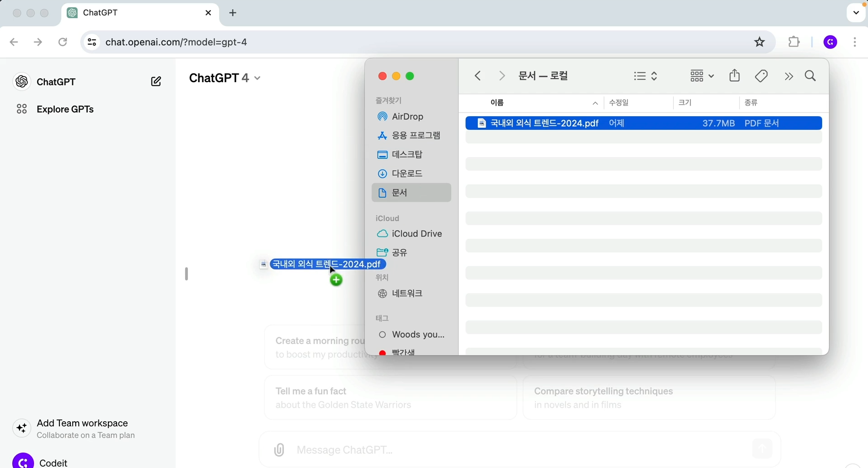Open the Chrome three-dot menu

[855, 42]
